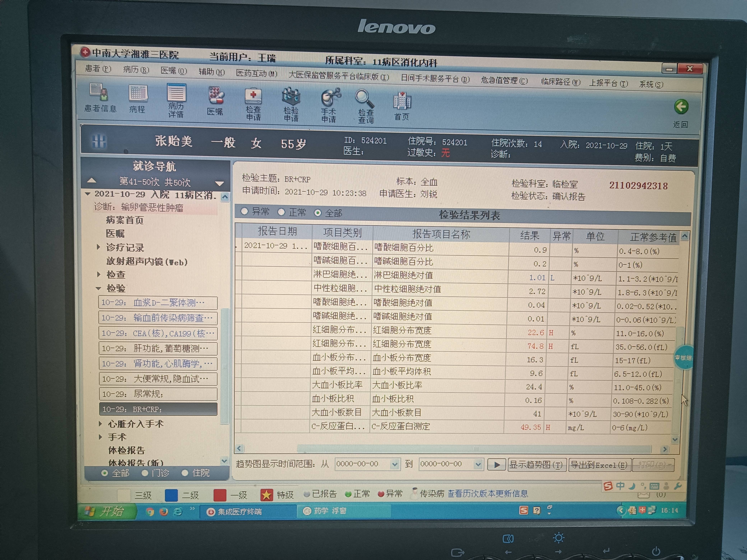747x560 pixels.
Task: Expand the 诊疗记录 tree node
Action: 99,247
